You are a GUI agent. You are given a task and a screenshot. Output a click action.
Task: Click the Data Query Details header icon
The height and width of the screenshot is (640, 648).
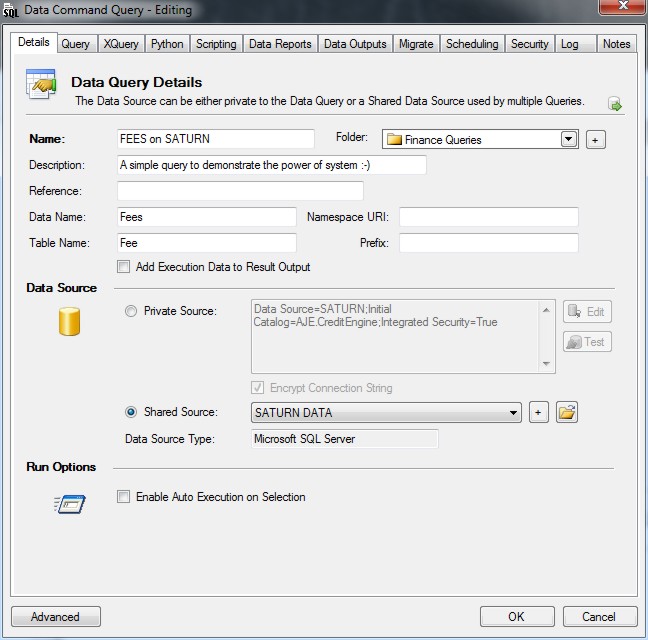tap(41, 87)
